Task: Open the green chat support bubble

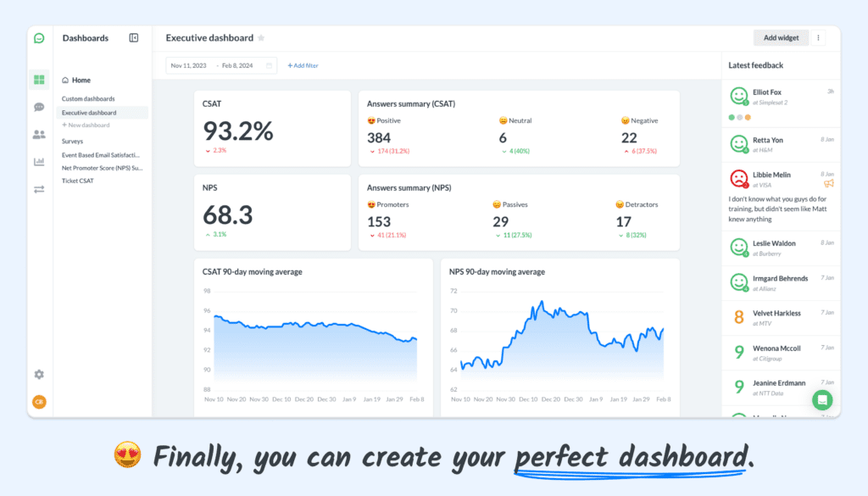Action: (x=821, y=399)
